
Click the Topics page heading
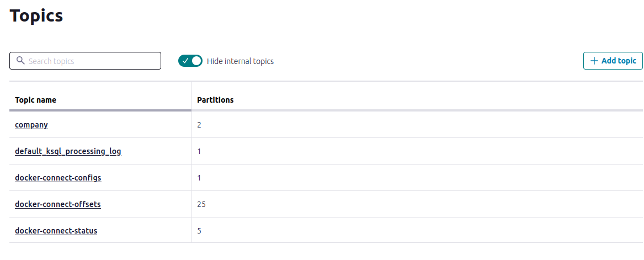[36, 15]
